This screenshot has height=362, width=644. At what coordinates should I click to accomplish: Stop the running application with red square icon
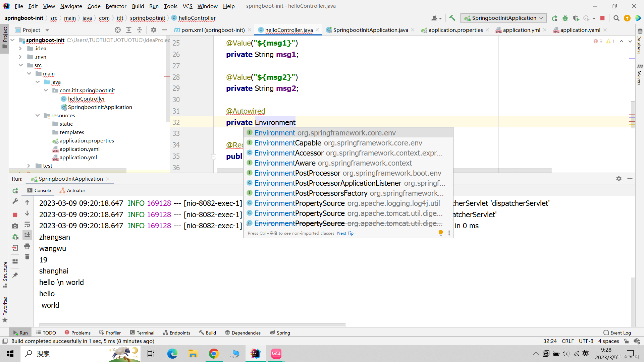tap(603, 18)
